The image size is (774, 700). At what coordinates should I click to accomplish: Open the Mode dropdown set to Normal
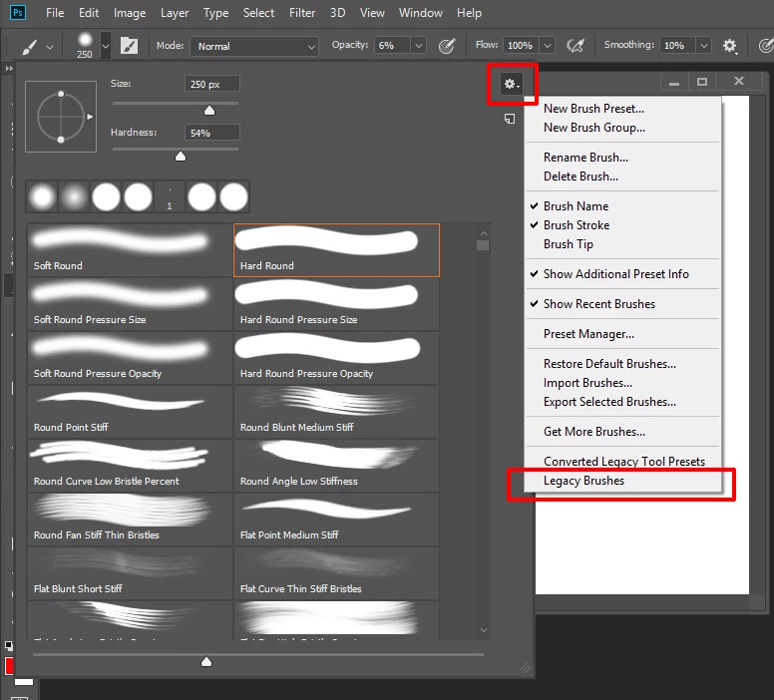tap(253, 47)
